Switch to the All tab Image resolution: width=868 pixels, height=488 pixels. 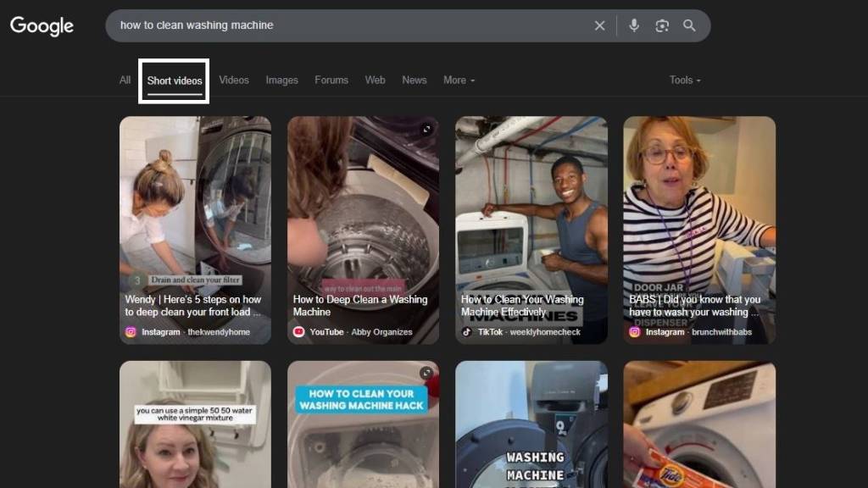point(125,80)
